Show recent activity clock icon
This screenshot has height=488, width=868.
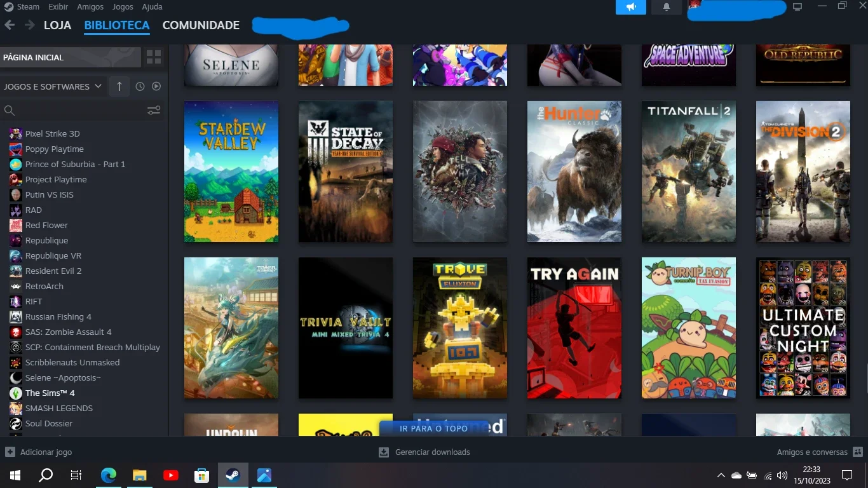(140, 86)
